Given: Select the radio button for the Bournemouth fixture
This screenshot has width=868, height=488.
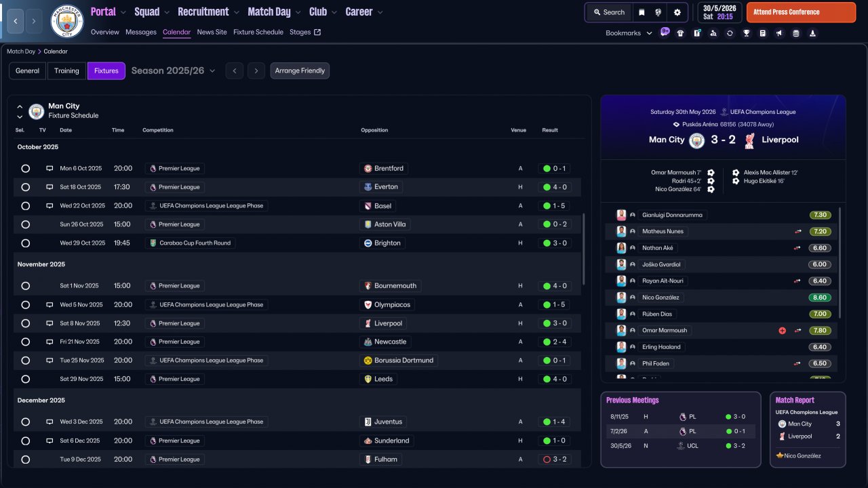Looking at the screenshot, I should pos(26,286).
